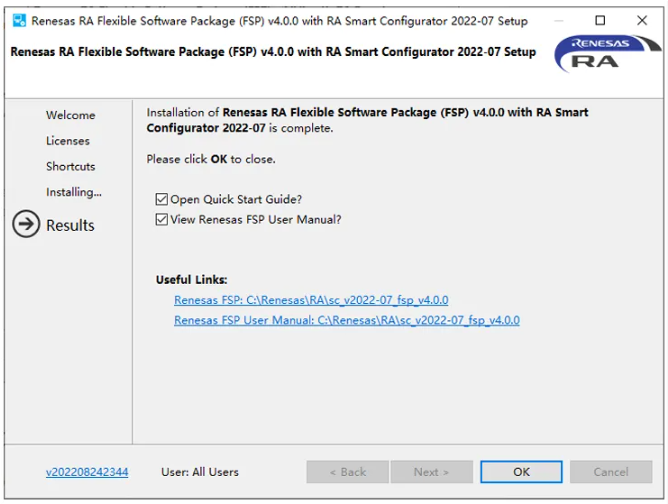Uncheck View Renesas FSP User Manual checkbox
Viewport: 668px width, 504px height.
161,220
